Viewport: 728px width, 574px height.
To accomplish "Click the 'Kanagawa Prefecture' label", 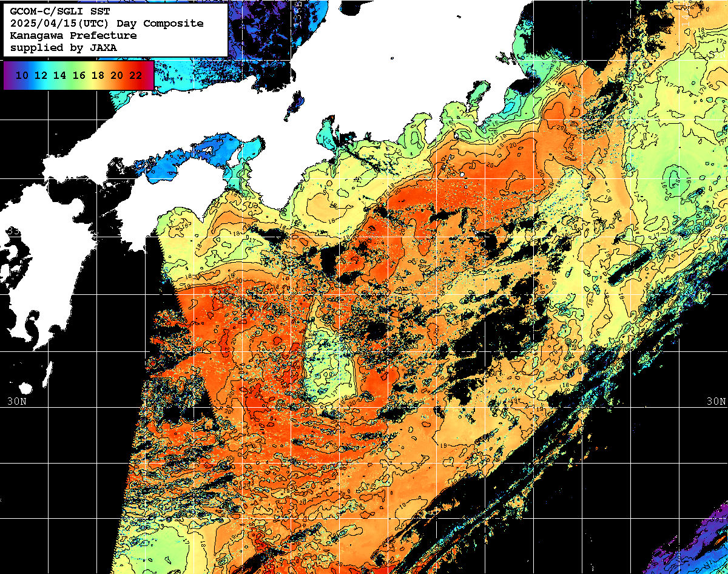I will pyautogui.click(x=73, y=36).
